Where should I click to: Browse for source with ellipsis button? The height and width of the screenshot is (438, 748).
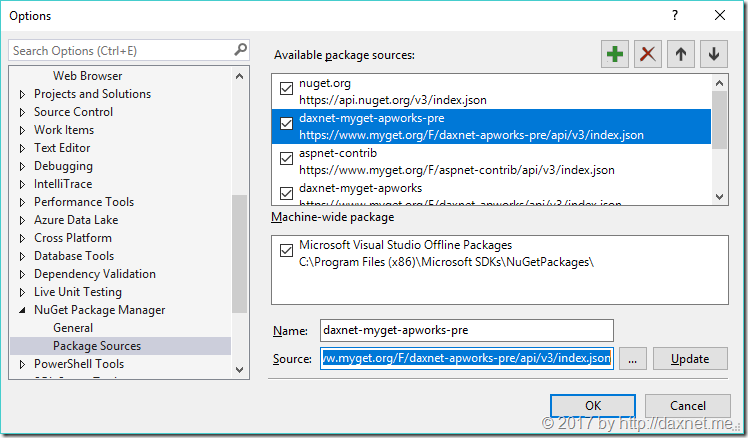pyautogui.click(x=633, y=358)
